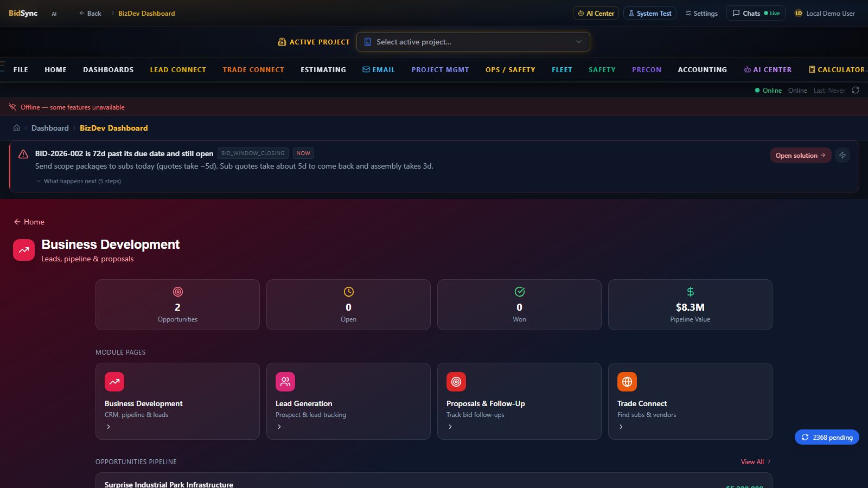Click the clock icon above Open count
The width and height of the screenshot is (868, 488).
coord(348,292)
